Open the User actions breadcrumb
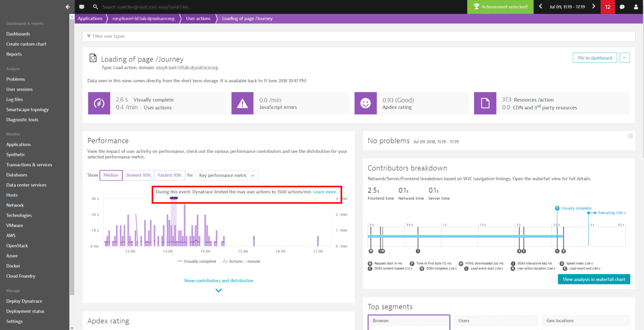Viewport: 644px width, 330px height. 198,19
